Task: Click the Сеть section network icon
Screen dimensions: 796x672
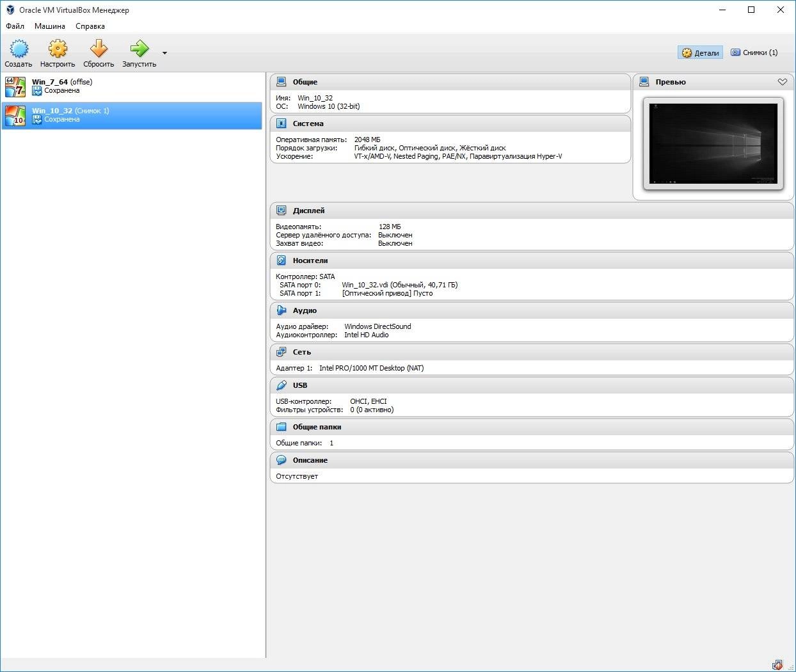Action: (281, 352)
